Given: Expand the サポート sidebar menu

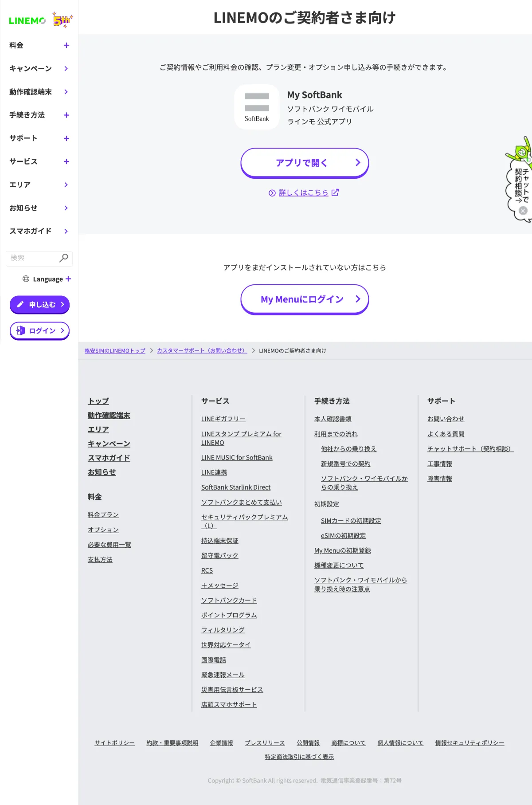Looking at the screenshot, I should click(66, 138).
